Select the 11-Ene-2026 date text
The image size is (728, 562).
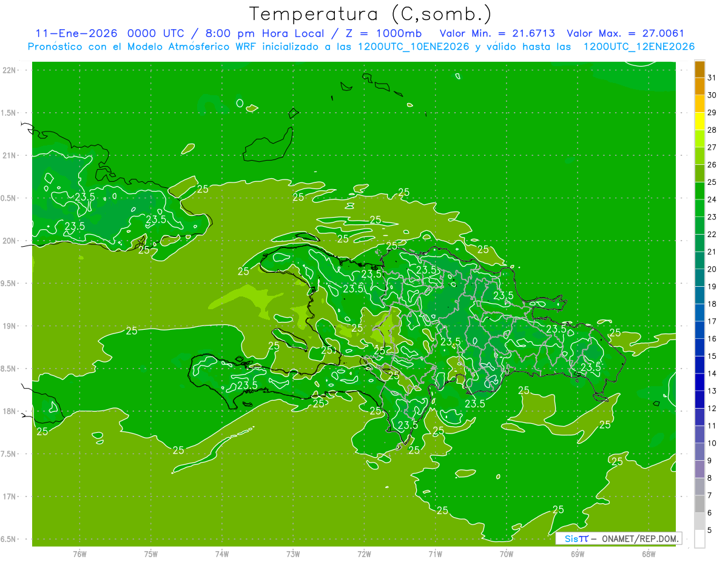[77, 33]
